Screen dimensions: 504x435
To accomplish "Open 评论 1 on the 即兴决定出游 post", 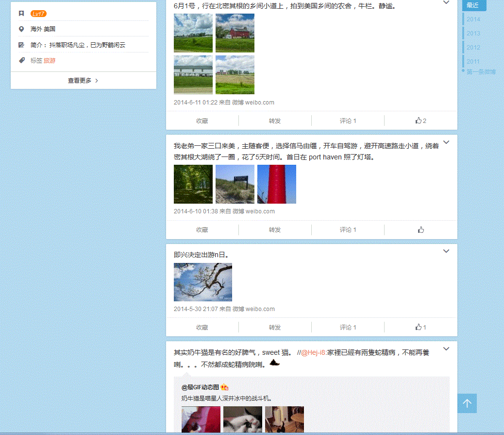I will click(348, 327).
